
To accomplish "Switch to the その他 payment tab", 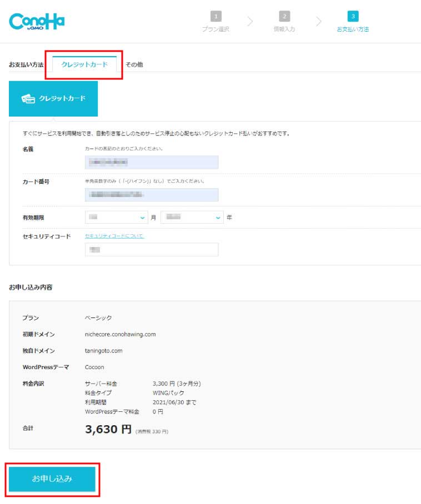I will (134, 65).
